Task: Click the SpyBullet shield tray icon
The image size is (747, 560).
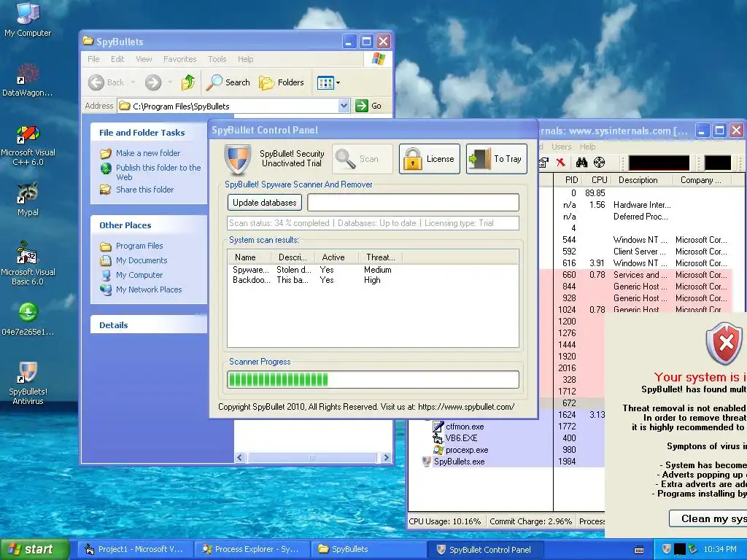Action: (x=667, y=549)
